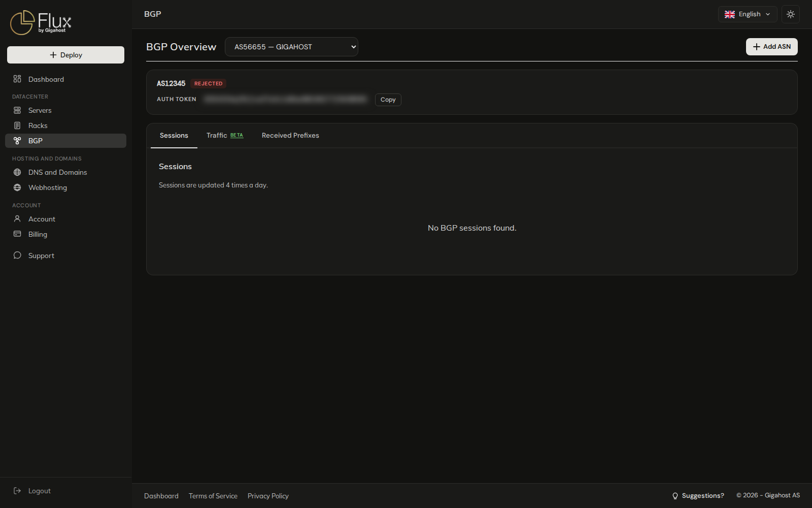Click the UK flag language icon

(730, 14)
